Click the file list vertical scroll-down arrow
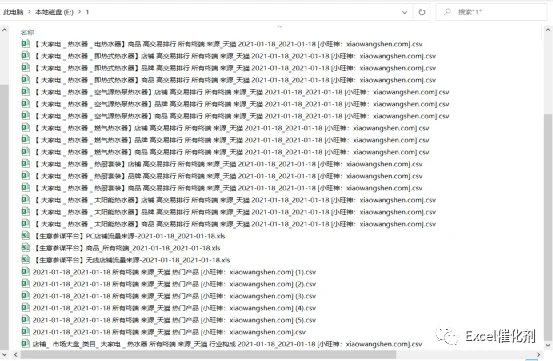553x361 pixels. click(548, 345)
